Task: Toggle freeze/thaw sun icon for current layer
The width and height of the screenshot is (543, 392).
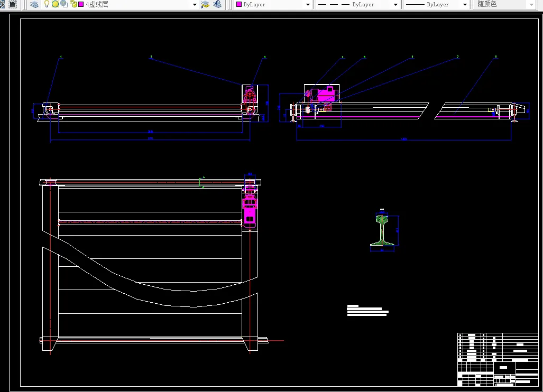Action: click(55, 4)
